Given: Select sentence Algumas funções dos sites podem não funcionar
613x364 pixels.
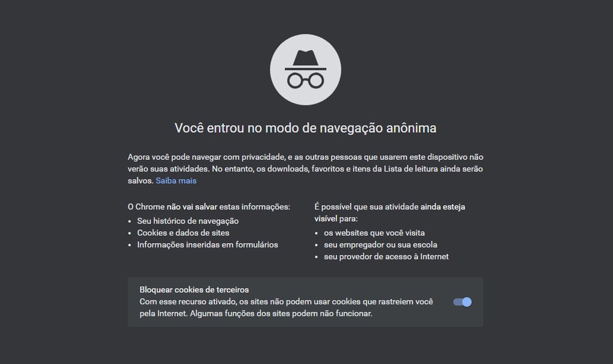Looking at the screenshot, I should coord(281,314).
